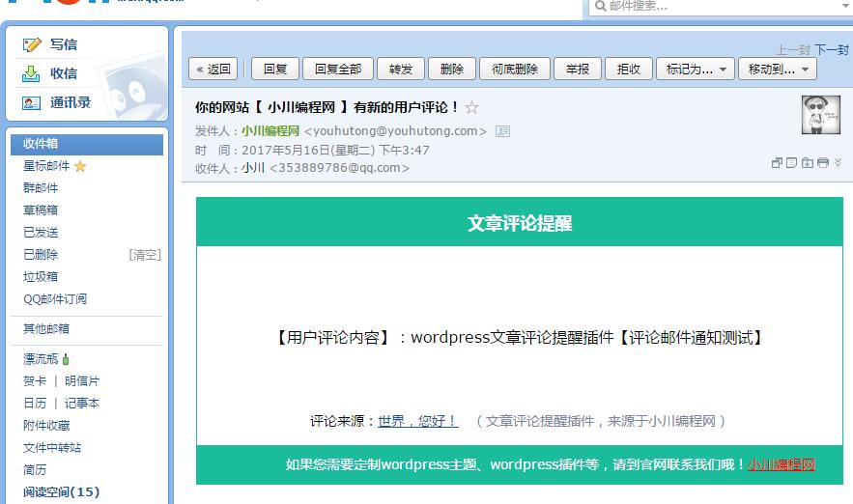The width and height of the screenshot is (853, 504).
Task: Open the 星标邮件 starred folder
Action: coord(46,166)
